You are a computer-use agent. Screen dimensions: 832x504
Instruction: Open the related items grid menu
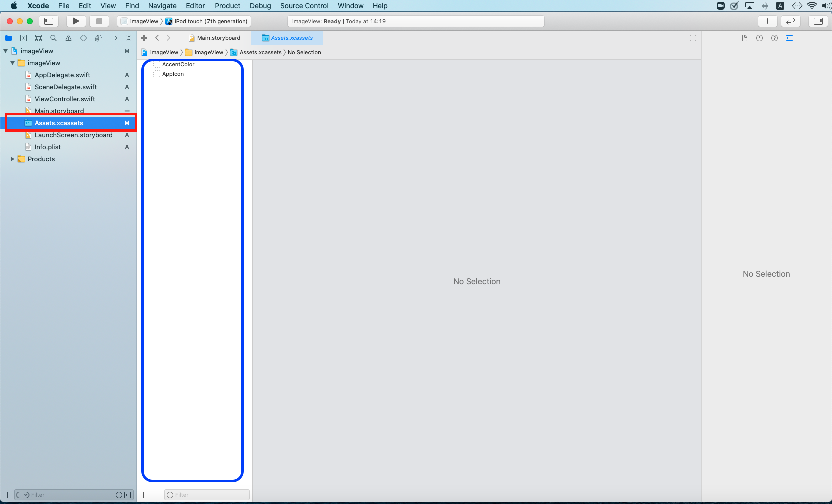(x=144, y=38)
